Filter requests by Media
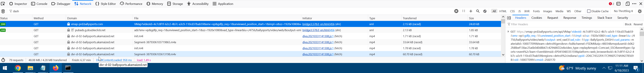 click(559, 11)
